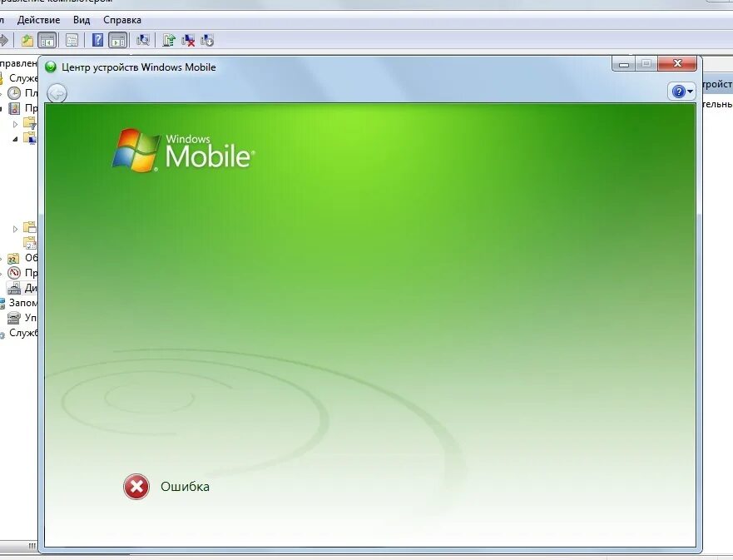Click the Update Driver Software icon
Screen dimensions: 733x560
pyautogui.click(x=169, y=41)
